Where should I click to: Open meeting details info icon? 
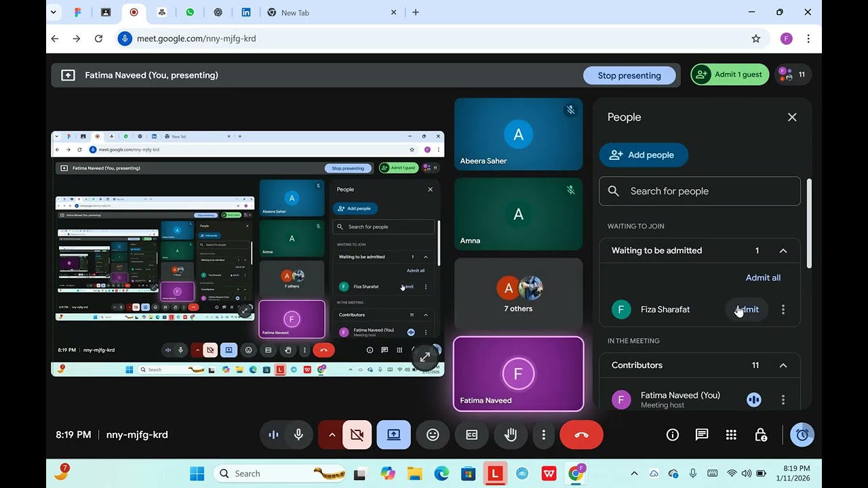click(x=673, y=435)
